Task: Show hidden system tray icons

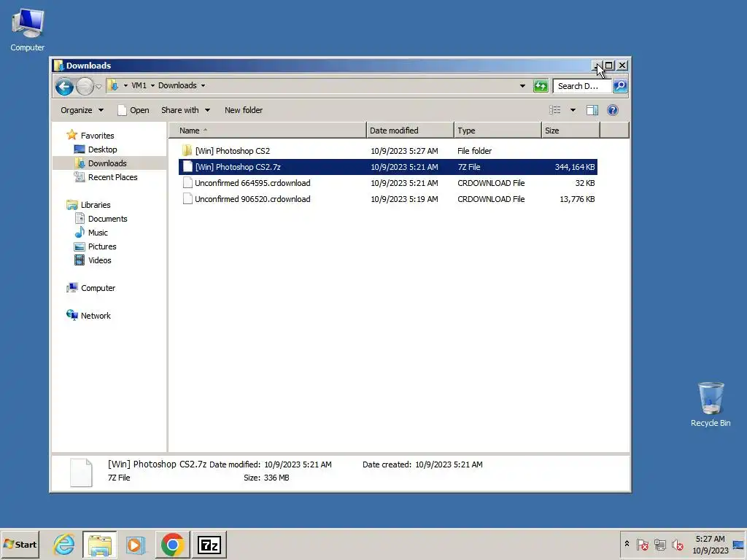Action: click(627, 544)
